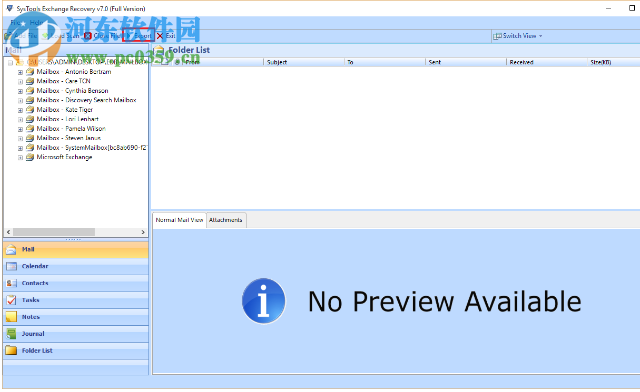Select Mailbox - Cynthia Benson text
640x392 pixels.
(x=73, y=91)
